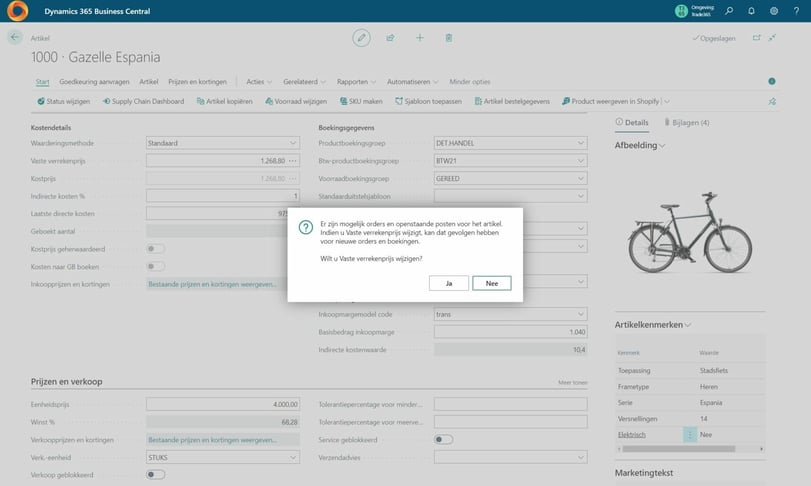Open the notifications bell
811x486 pixels.
click(x=751, y=11)
